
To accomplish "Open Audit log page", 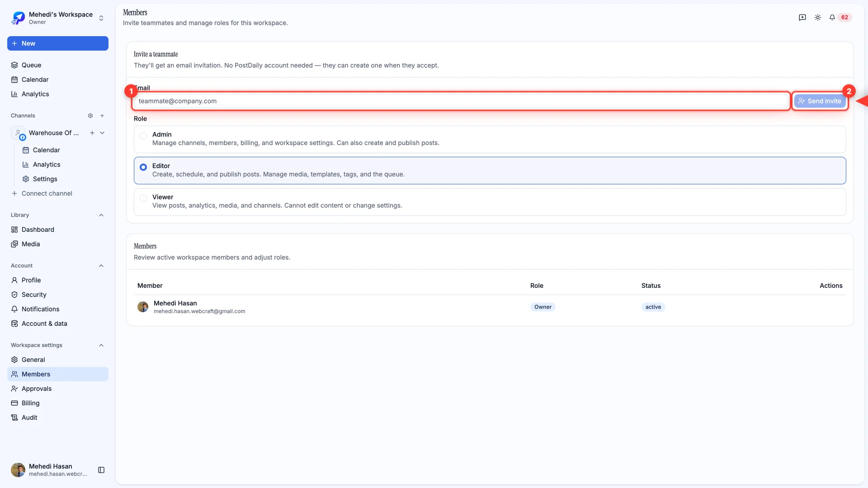I will point(58,418).
